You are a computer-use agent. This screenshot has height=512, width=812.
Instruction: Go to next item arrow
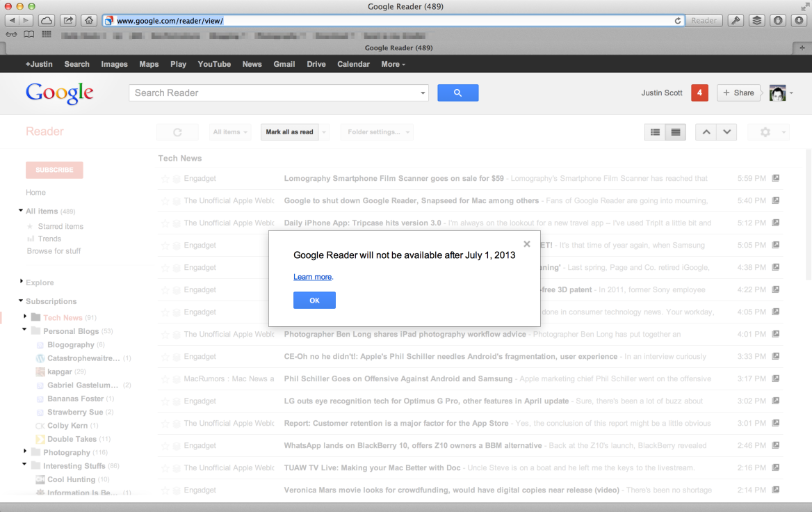727,132
